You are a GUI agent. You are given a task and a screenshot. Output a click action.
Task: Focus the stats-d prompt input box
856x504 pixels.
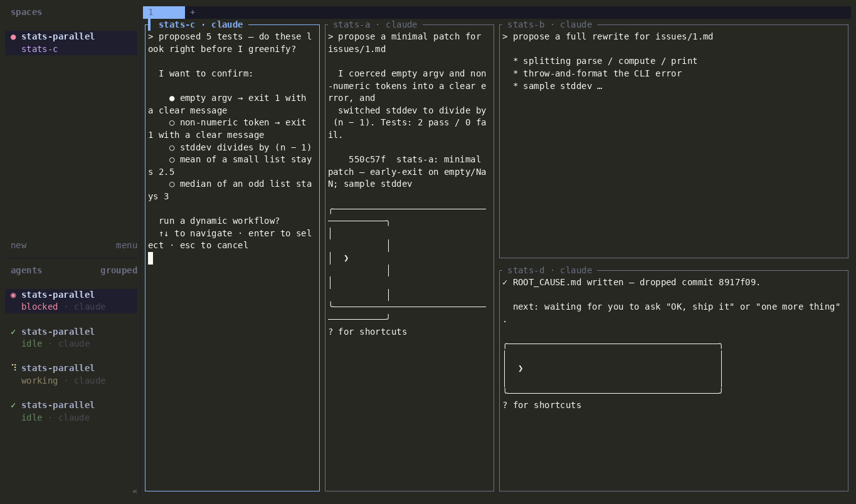[613, 369]
